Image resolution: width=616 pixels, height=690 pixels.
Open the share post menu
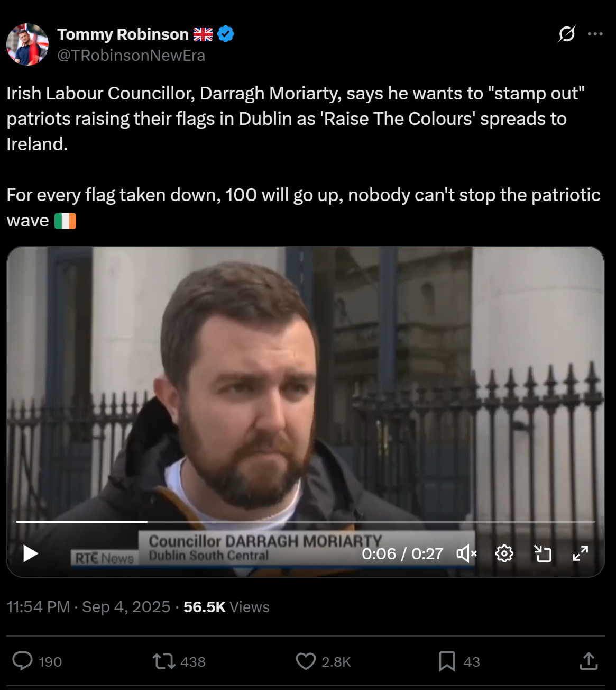click(589, 661)
